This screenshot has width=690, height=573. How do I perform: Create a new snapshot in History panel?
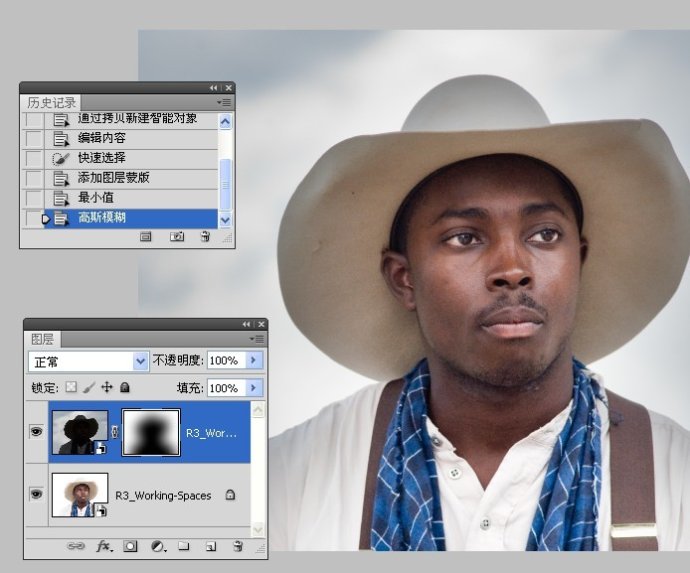point(177,237)
